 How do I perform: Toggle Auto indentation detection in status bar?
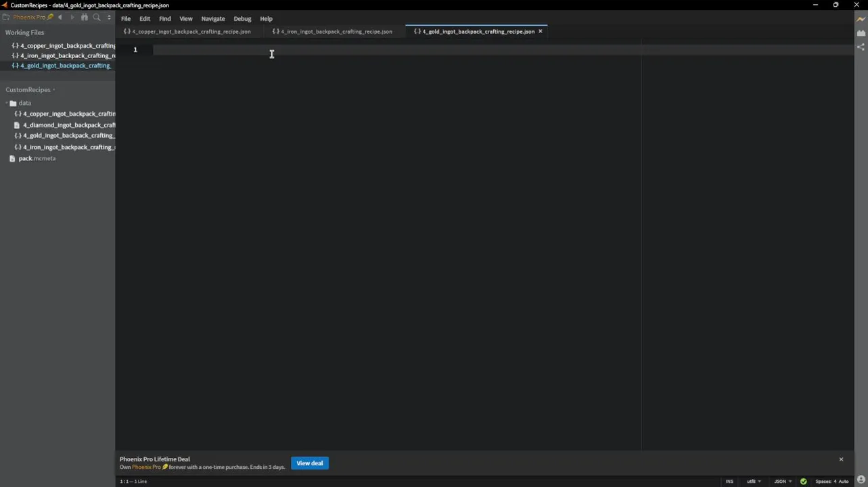[844, 482]
